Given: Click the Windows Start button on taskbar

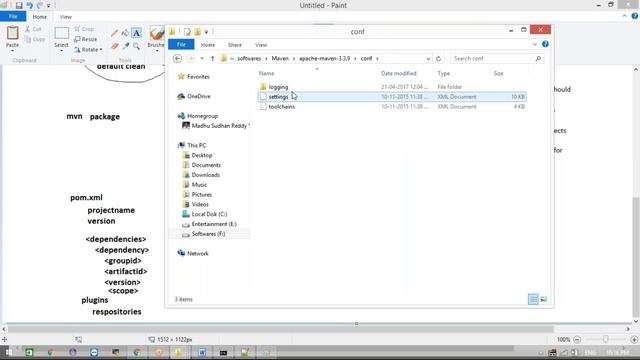Looking at the screenshot, I should coord(8,352).
